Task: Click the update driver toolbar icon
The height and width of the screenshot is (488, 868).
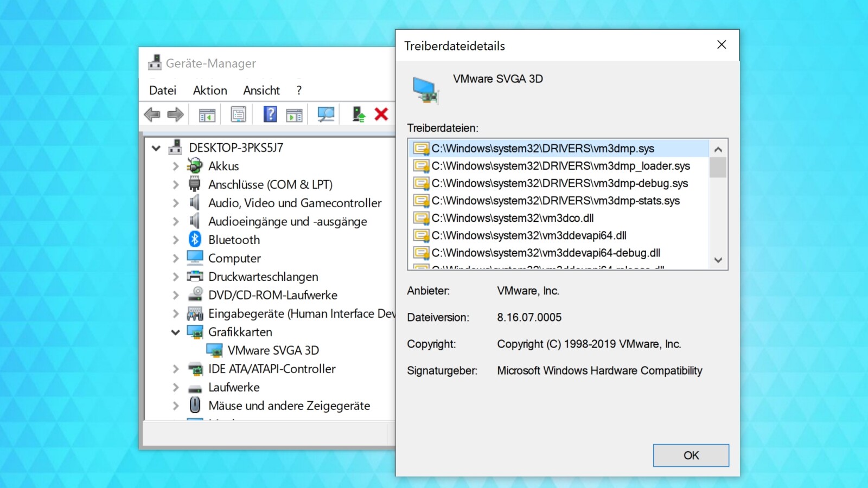Action: (358, 114)
